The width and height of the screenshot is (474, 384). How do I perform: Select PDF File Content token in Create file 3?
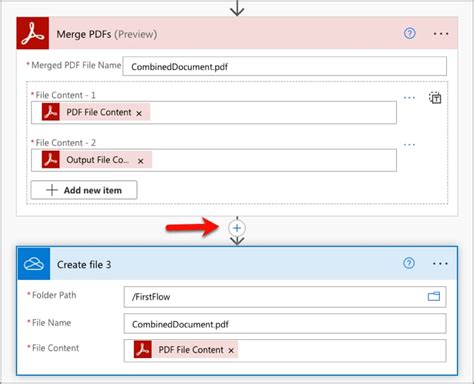[186, 349]
